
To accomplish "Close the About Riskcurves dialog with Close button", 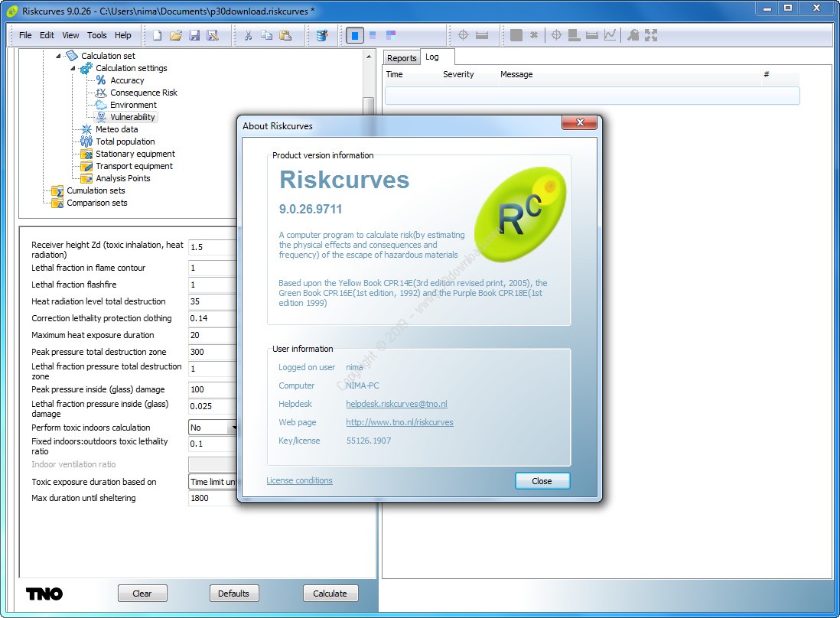I will point(542,481).
